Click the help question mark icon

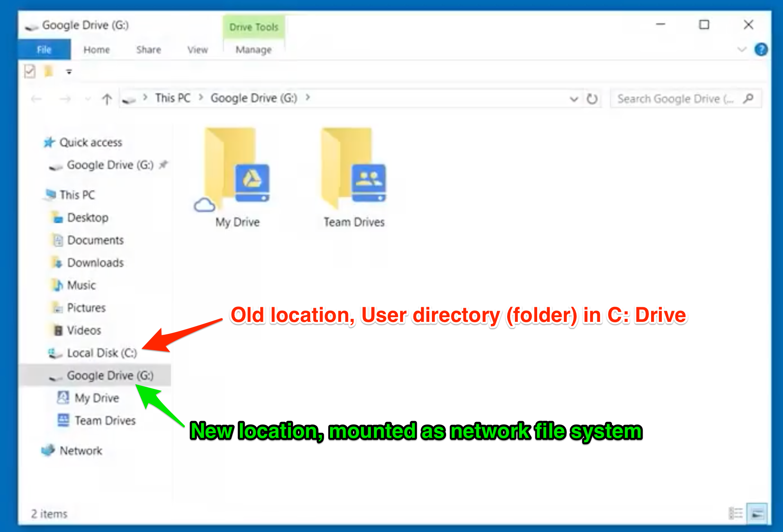point(761,49)
